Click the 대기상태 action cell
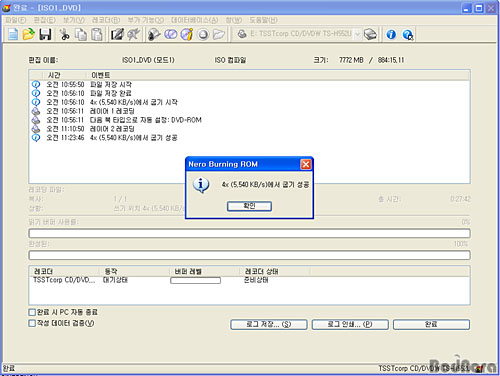500x376 pixels. coord(115,280)
